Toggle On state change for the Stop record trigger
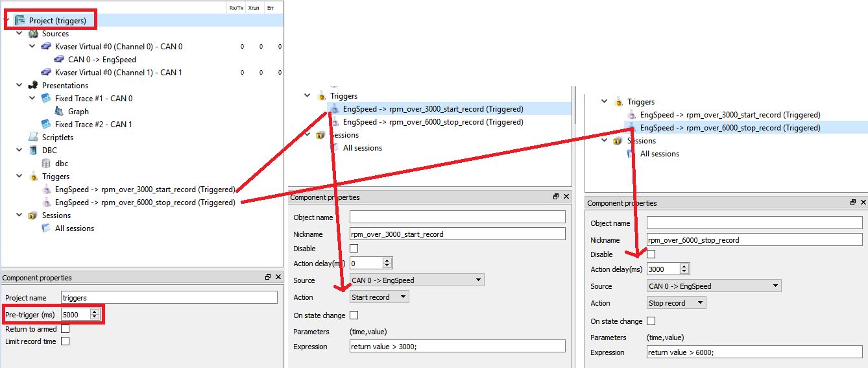The height and width of the screenshot is (368, 868). (x=651, y=321)
